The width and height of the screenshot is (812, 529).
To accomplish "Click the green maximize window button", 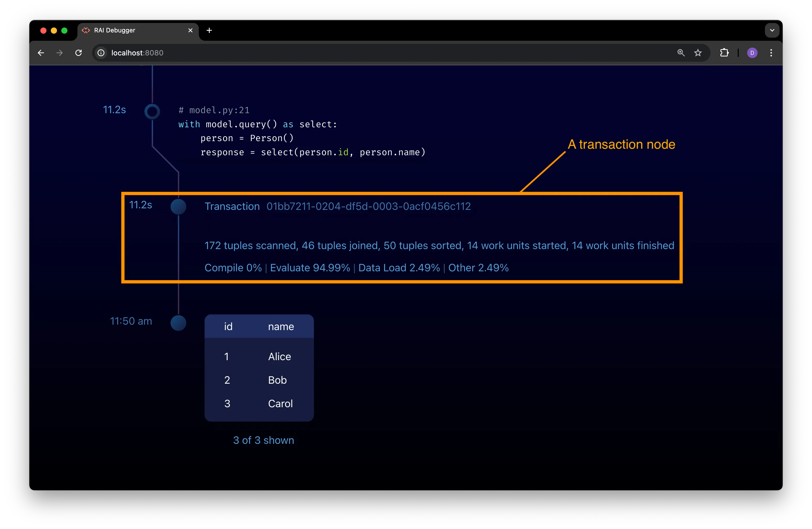I will 64,30.
